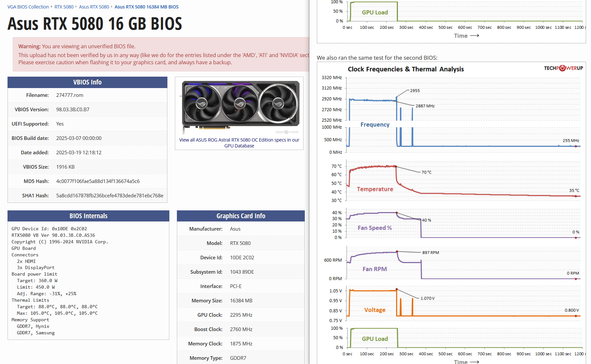591x364 pixels.
Task: Click the Memory Clock value 1875 MHz
Action: (x=241, y=344)
